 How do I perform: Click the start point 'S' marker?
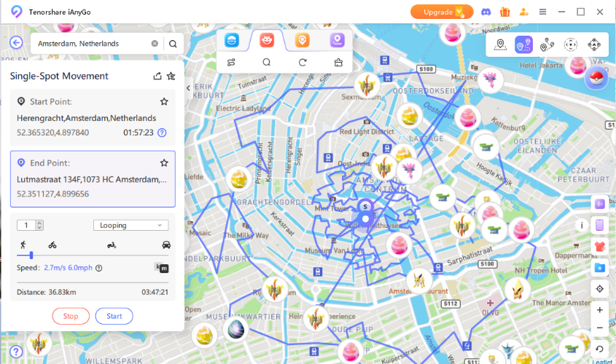click(x=365, y=206)
